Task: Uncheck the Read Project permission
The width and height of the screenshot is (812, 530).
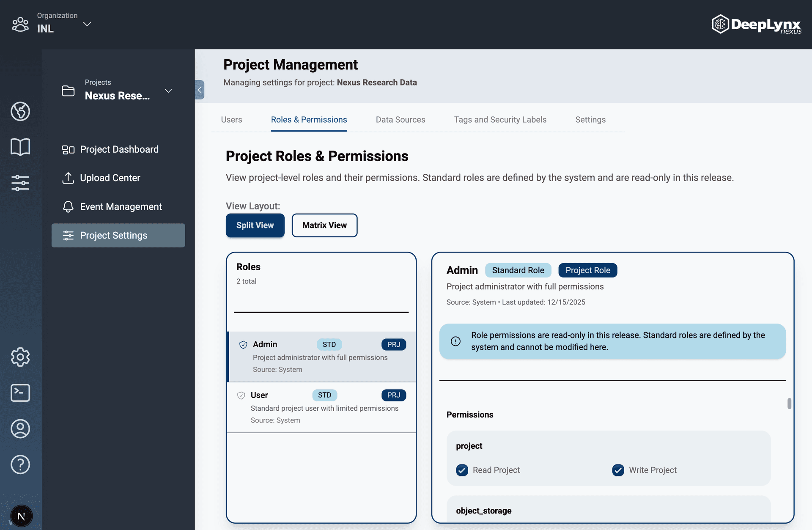Action: [x=462, y=470]
